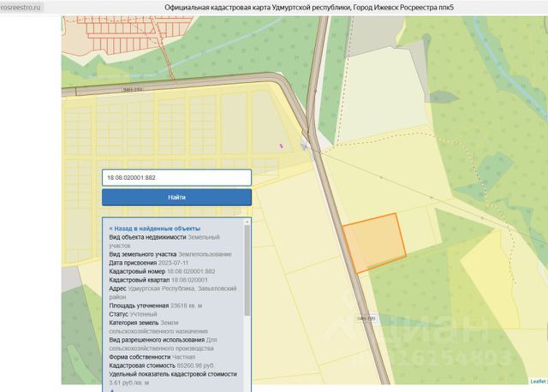Click the Вид земельного участка row
Screen dimensions: 548x392
170,254
